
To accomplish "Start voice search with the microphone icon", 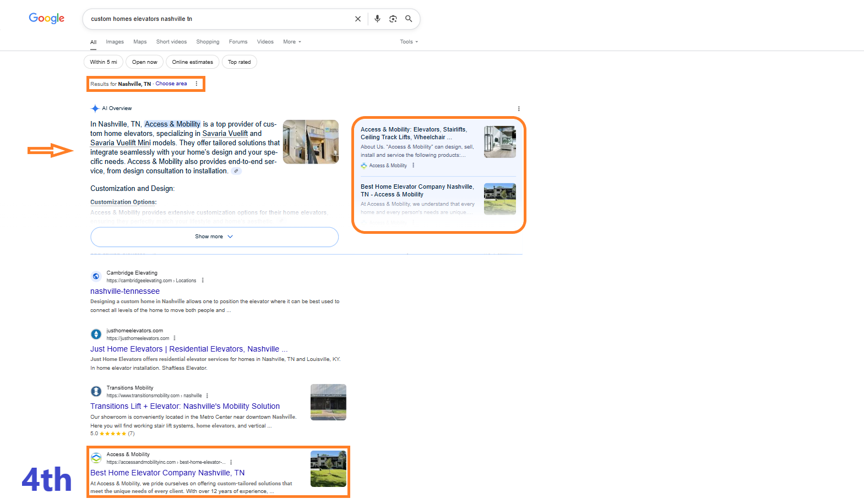I will click(x=377, y=19).
